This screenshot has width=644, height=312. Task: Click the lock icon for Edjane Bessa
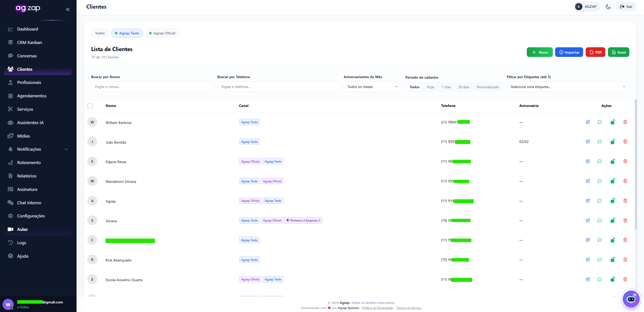[612, 161]
